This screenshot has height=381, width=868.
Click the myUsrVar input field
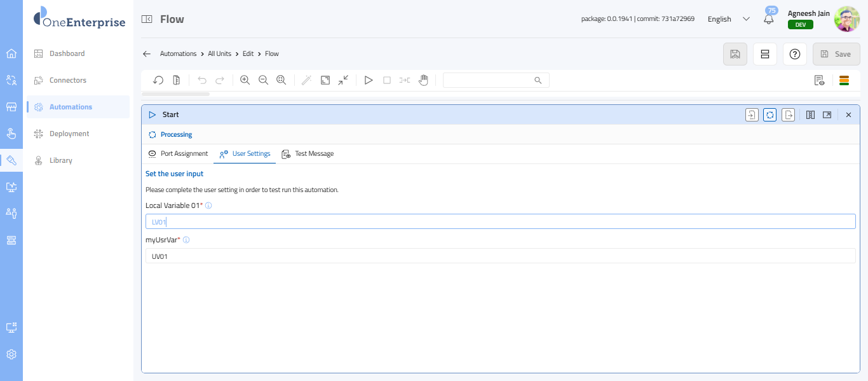click(500, 256)
